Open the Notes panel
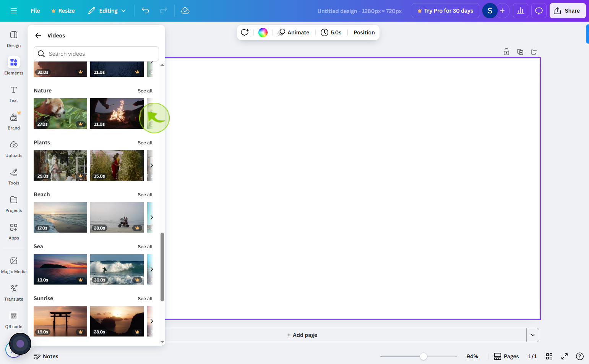589x364 pixels. tap(46, 356)
